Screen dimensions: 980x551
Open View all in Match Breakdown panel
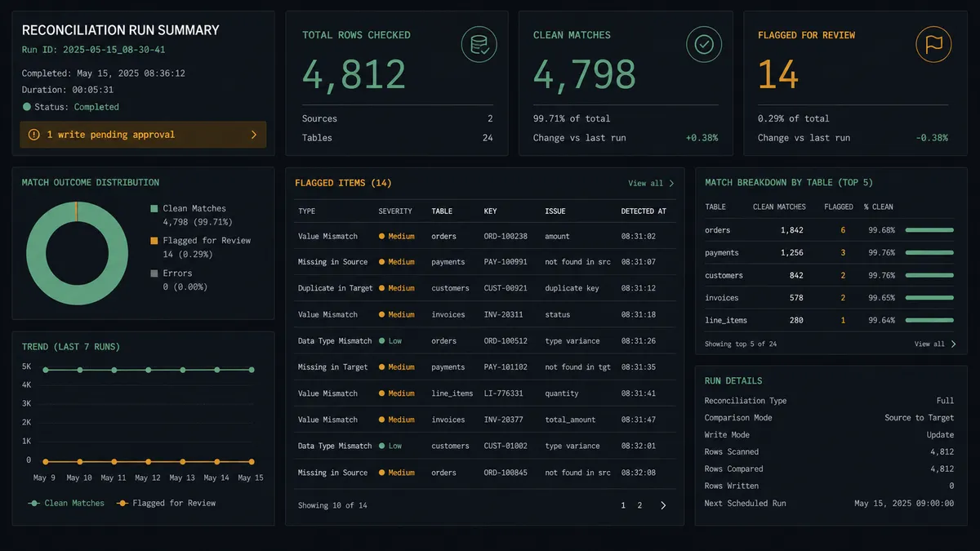pos(935,344)
